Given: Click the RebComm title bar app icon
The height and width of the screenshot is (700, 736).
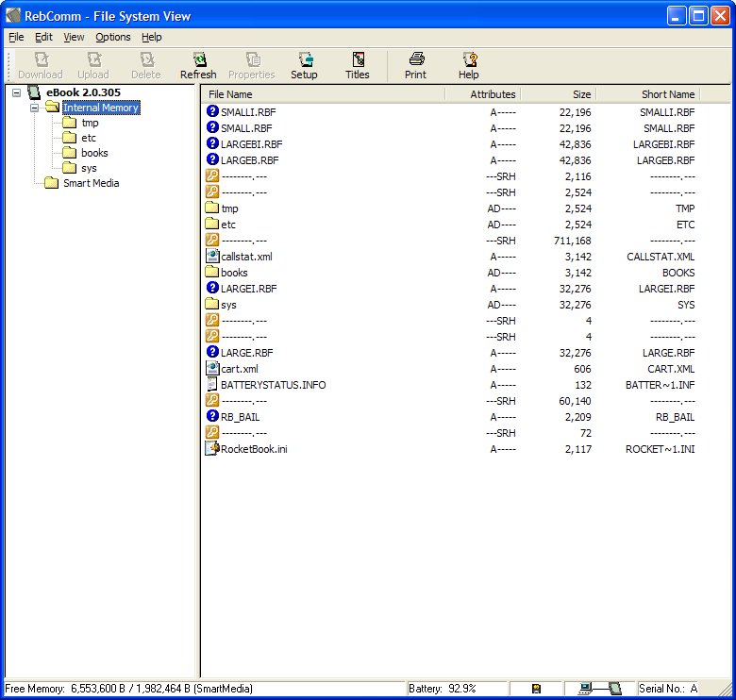Looking at the screenshot, I should (13, 15).
